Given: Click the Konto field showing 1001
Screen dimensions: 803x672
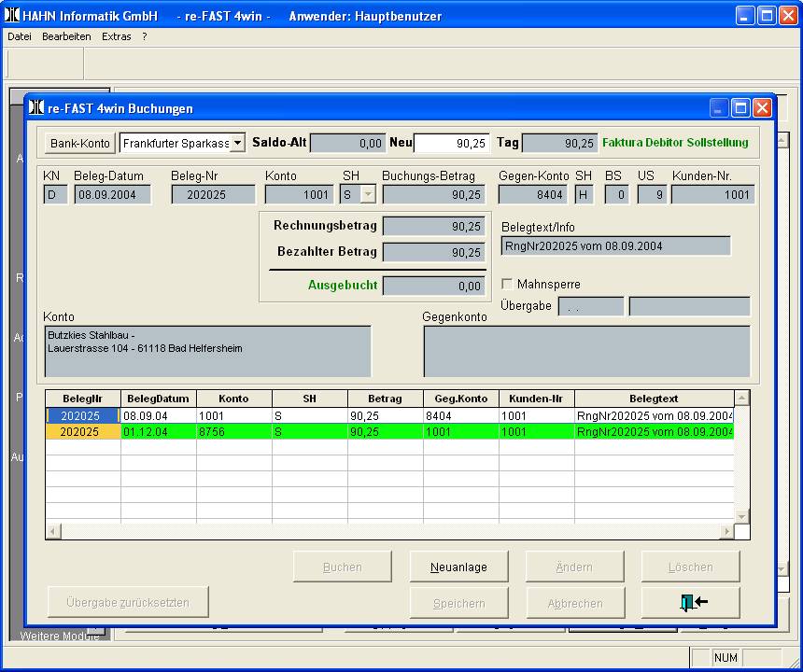Looking at the screenshot, I should 299,195.
